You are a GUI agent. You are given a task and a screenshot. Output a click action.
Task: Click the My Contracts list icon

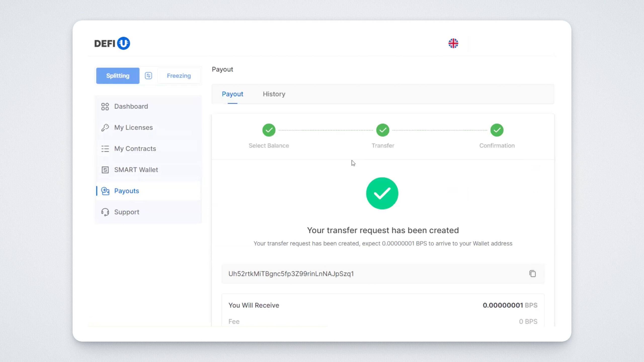tap(105, 149)
